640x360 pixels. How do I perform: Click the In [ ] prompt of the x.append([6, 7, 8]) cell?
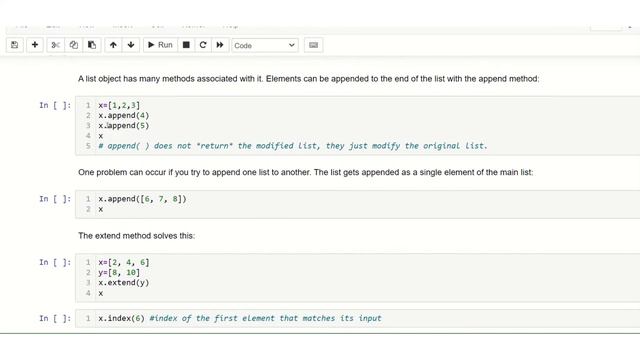[55, 199]
